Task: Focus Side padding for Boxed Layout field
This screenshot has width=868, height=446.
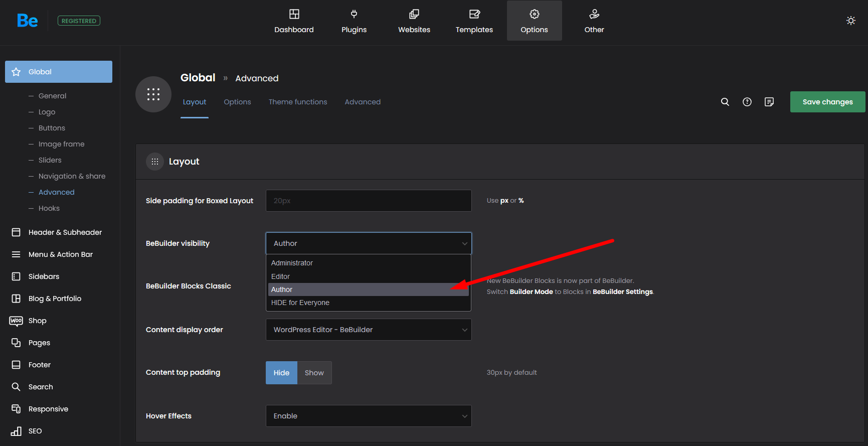Action: (369, 201)
